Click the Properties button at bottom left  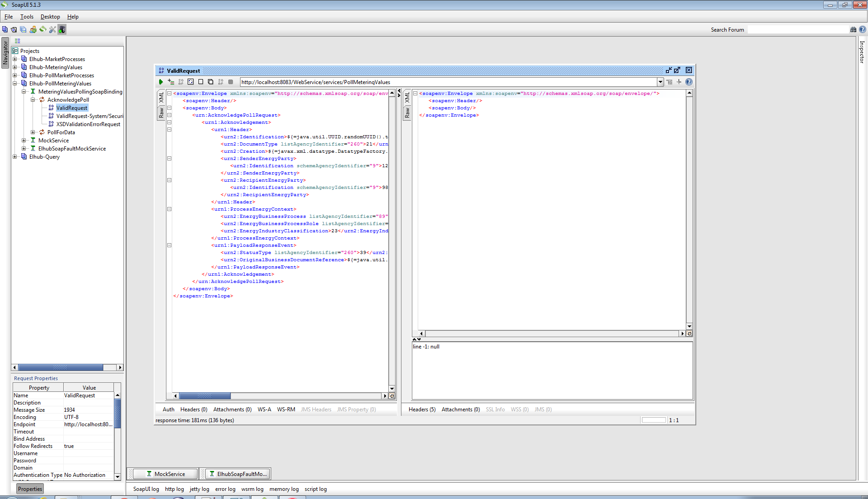pyautogui.click(x=30, y=489)
